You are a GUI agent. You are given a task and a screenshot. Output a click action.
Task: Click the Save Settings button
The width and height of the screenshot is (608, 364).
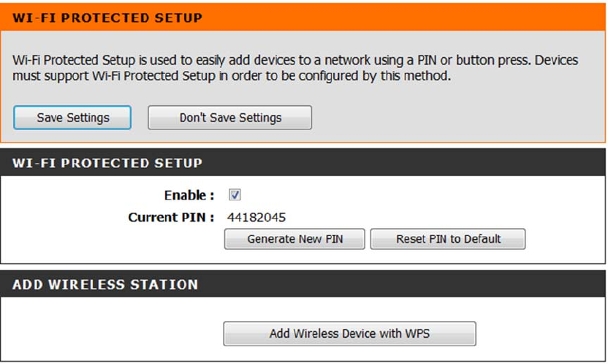[73, 118]
